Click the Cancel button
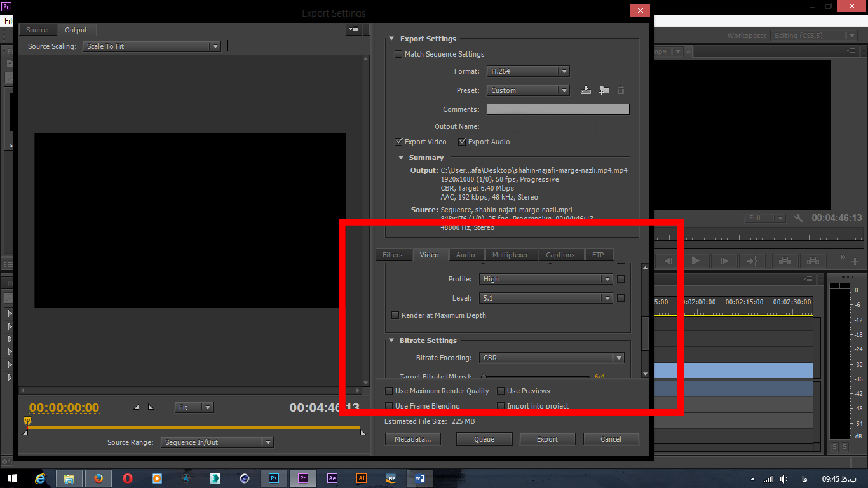Viewport: 868px width, 488px height. click(611, 439)
